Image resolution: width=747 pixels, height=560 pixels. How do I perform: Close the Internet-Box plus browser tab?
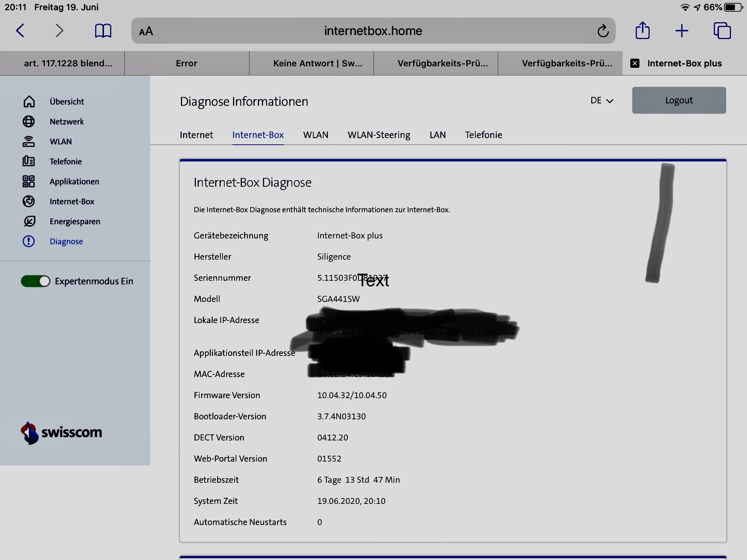click(635, 63)
